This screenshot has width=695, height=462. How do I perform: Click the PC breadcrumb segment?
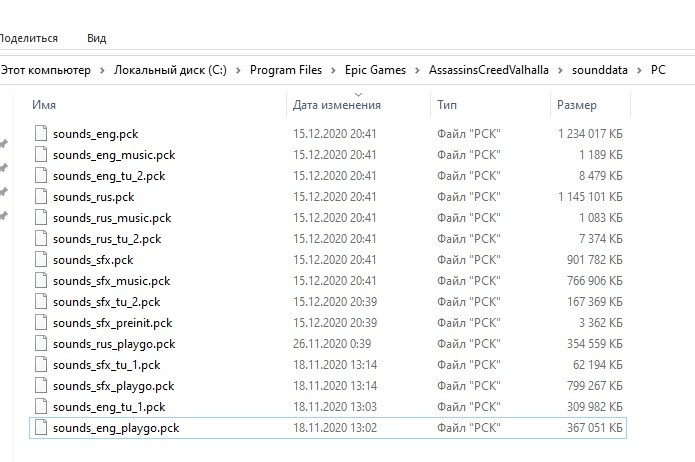(x=658, y=70)
